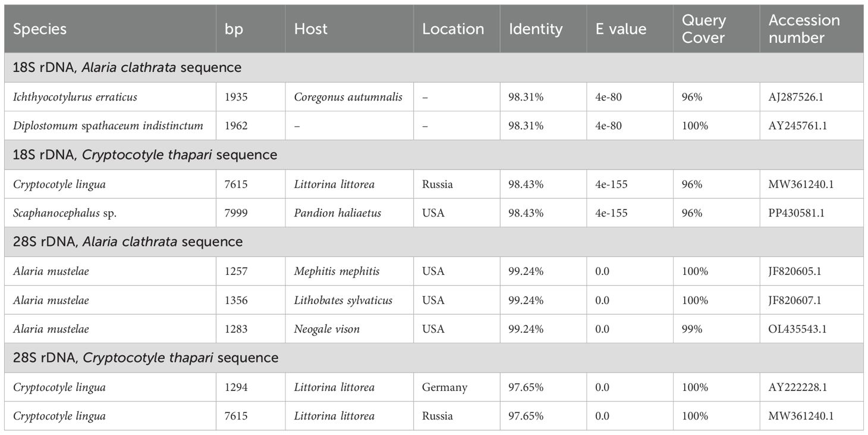Viewport: 868px width, 435px height.
Task: Open accession number AY222228.1
Action: [795, 387]
